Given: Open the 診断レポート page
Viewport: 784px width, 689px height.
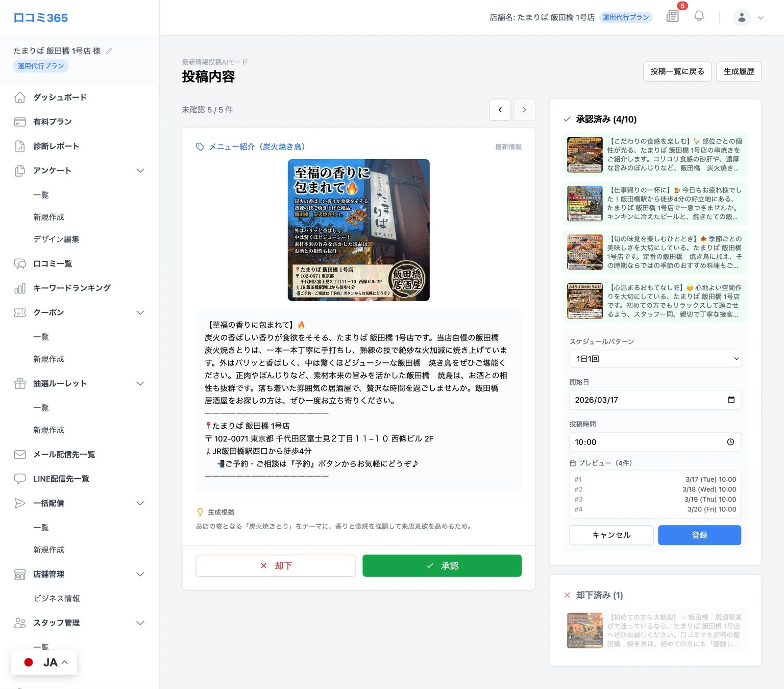Looking at the screenshot, I should coord(56,146).
